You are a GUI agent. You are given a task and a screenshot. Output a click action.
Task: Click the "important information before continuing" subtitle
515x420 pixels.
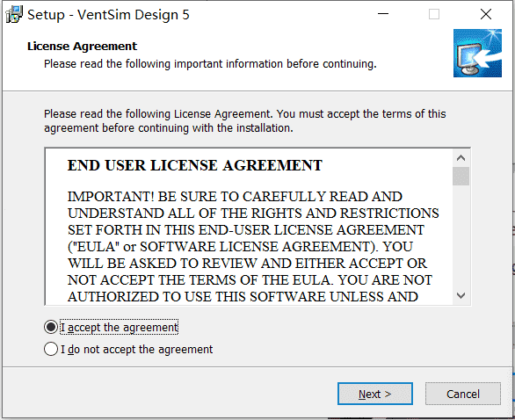tap(275, 64)
